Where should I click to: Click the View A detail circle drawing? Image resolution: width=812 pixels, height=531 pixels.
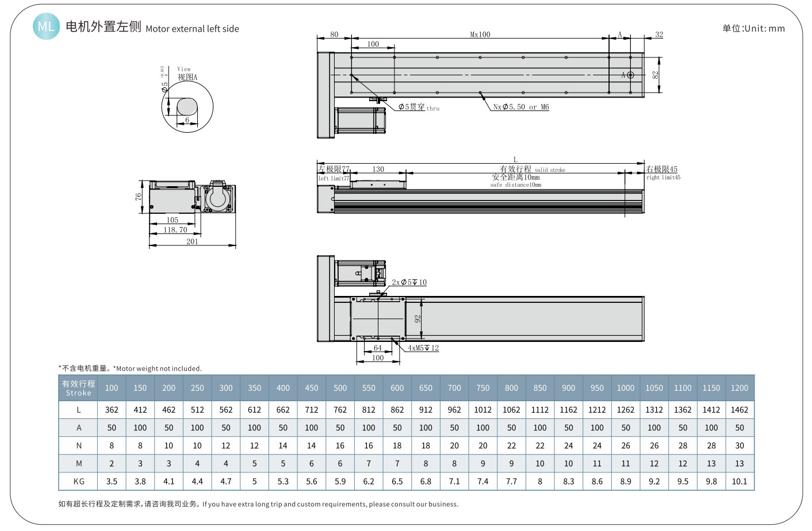[187, 107]
